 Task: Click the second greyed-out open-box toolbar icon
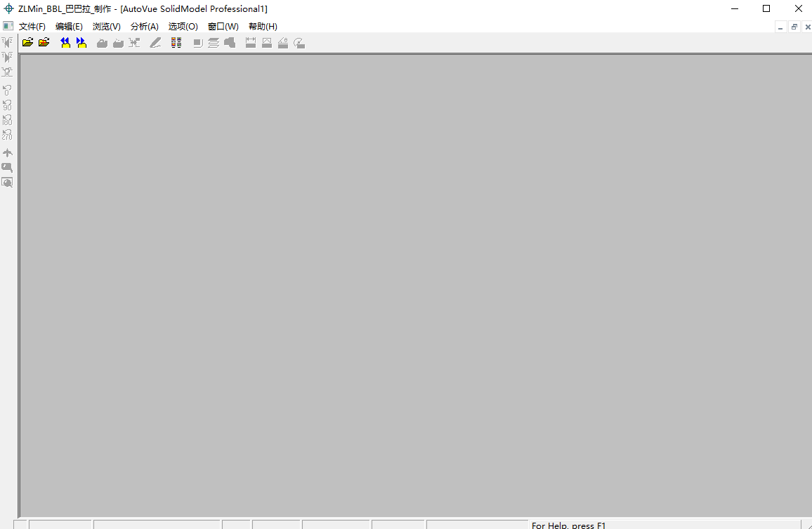coord(118,43)
